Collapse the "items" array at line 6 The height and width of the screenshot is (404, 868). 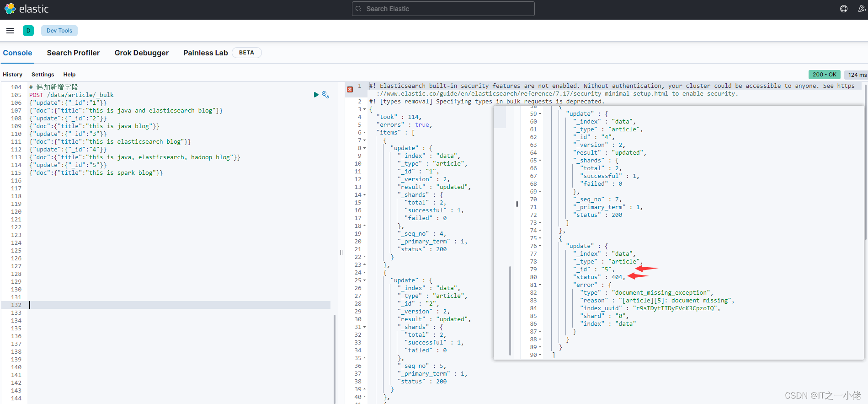click(364, 133)
